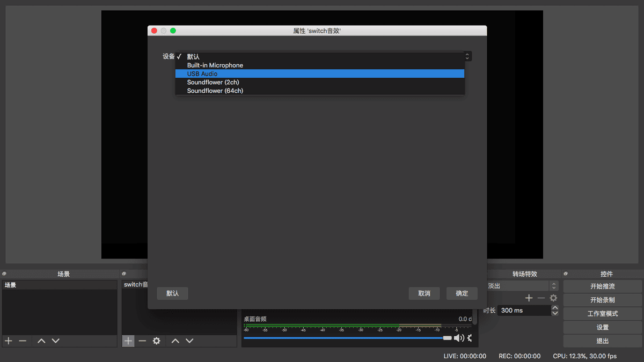Open transition properties gear icon
The image size is (644, 362).
[553, 298]
